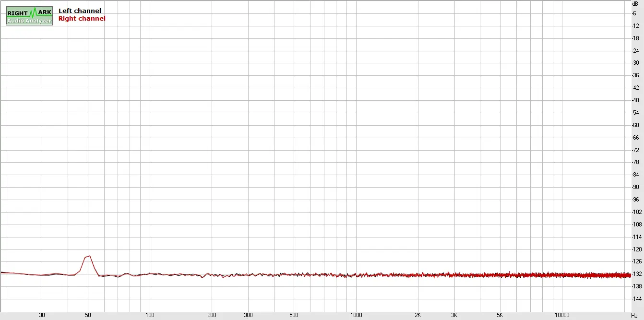Click the dB unit label
This screenshot has height=320, width=644.
(635, 3)
